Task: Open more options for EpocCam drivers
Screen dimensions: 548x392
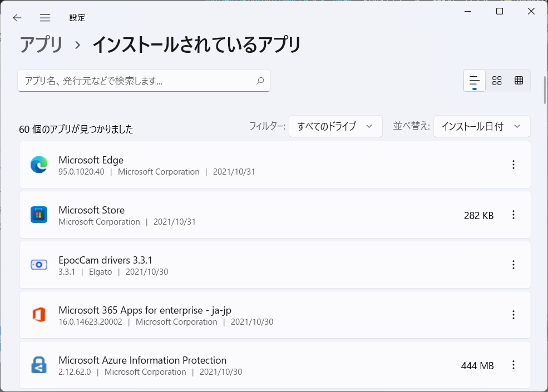Action: tap(514, 265)
